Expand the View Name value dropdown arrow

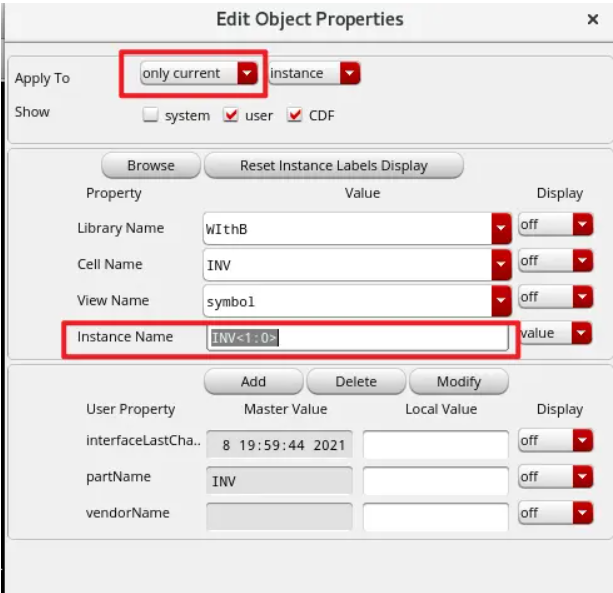tap(501, 301)
